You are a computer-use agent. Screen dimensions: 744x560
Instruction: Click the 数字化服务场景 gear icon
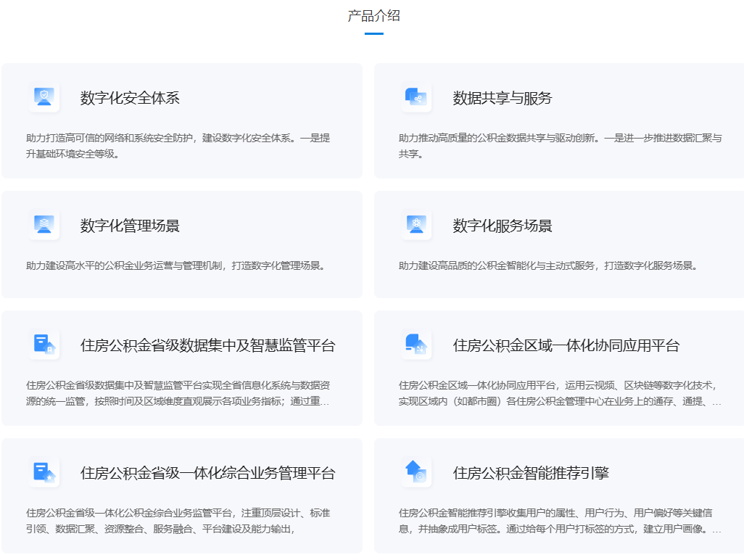pos(416,225)
